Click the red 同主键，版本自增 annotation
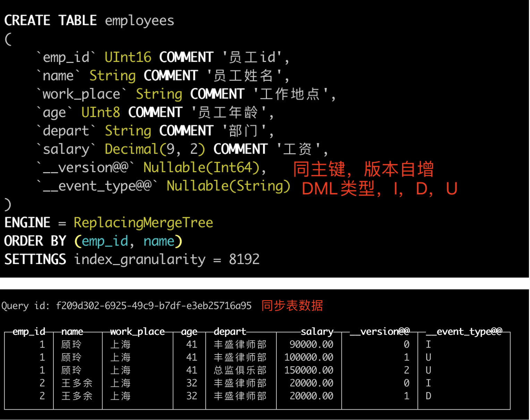The image size is (530, 420). [363, 169]
